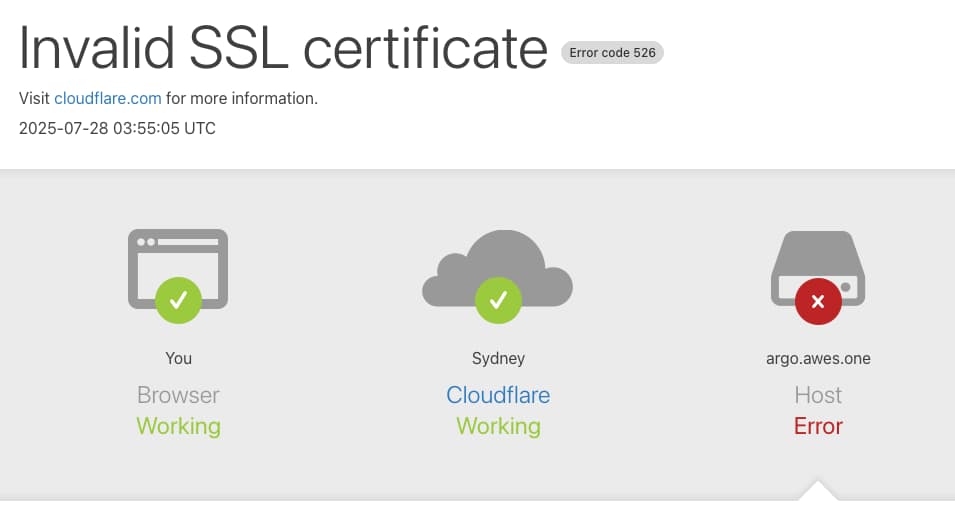Image resolution: width=955 pixels, height=529 pixels.
Task: Click the browser window icon above You
Action: (178, 268)
